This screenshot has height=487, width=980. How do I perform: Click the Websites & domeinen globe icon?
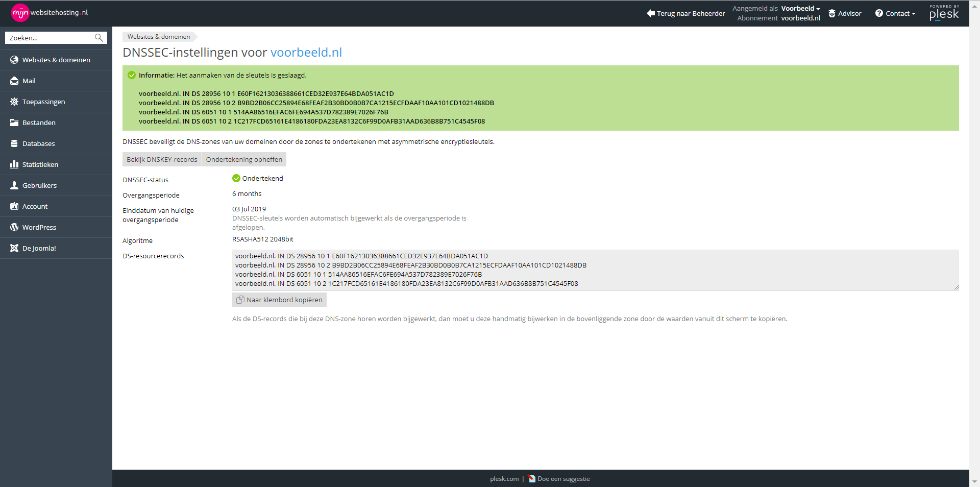coord(14,60)
